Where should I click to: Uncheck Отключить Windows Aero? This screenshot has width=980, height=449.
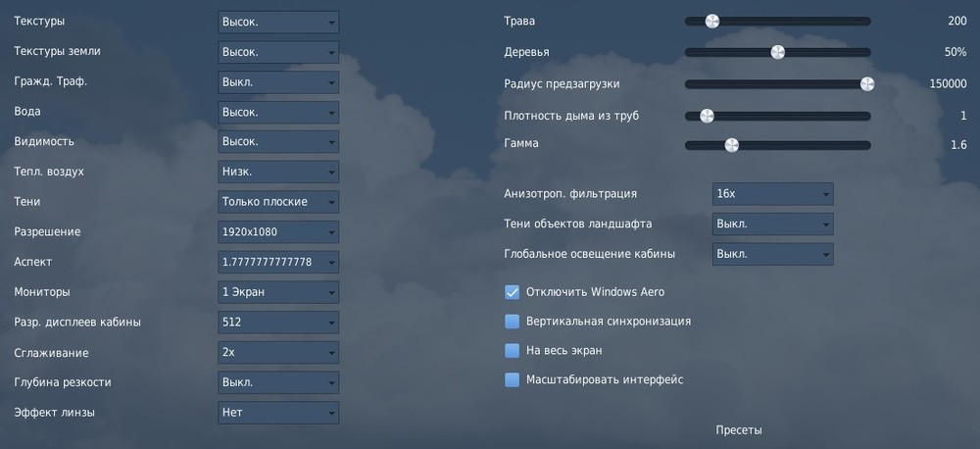(x=512, y=292)
